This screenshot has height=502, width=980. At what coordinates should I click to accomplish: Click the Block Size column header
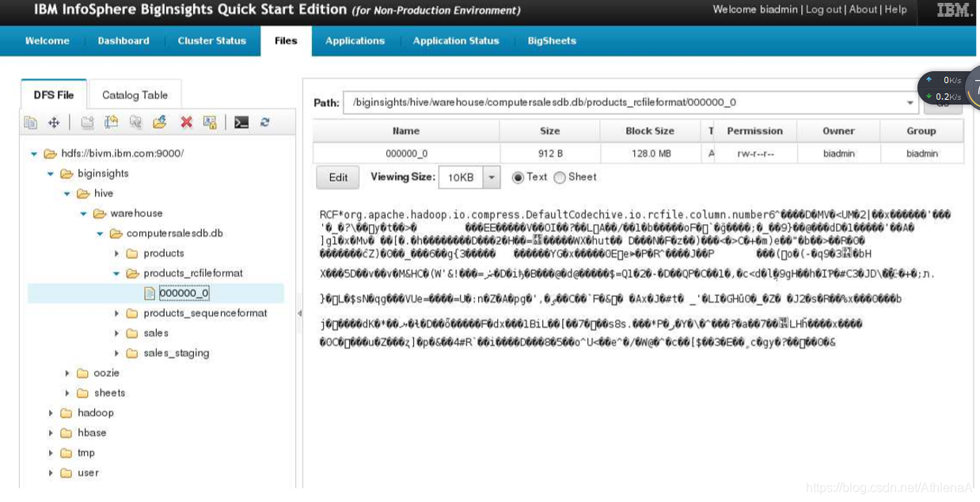(x=650, y=131)
